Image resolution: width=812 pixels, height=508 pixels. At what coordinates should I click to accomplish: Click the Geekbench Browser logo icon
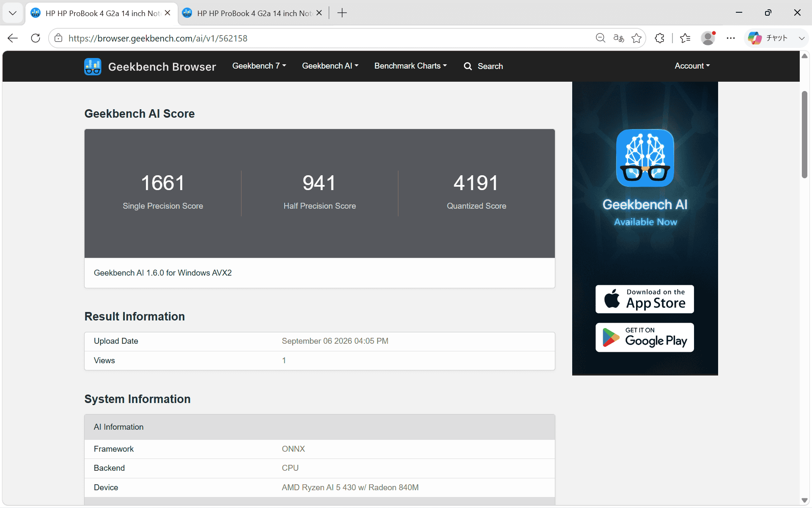point(93,66)
